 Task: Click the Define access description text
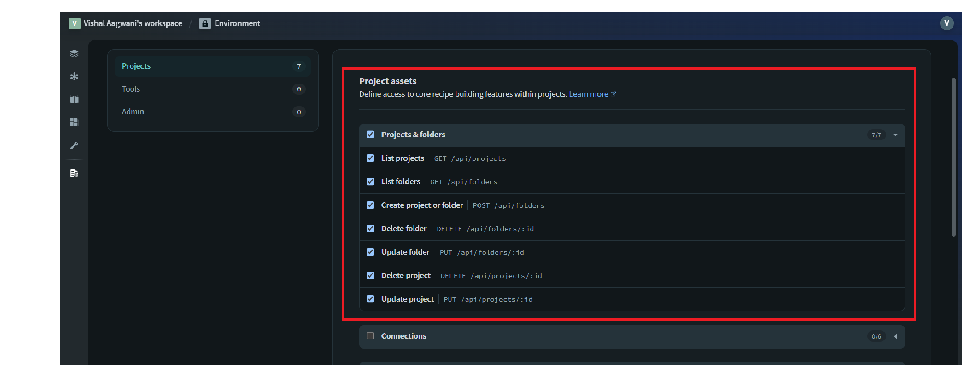tap(463, 94)
